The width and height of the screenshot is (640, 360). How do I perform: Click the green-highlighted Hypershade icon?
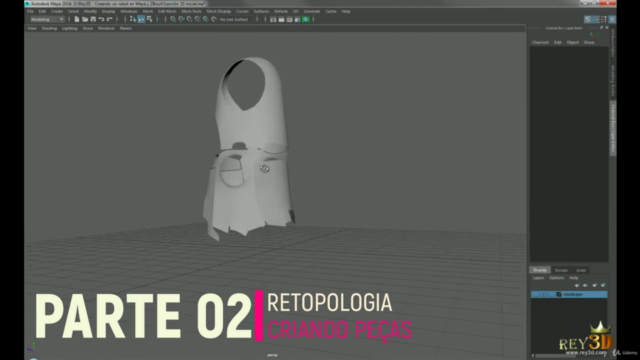(306, 19)
